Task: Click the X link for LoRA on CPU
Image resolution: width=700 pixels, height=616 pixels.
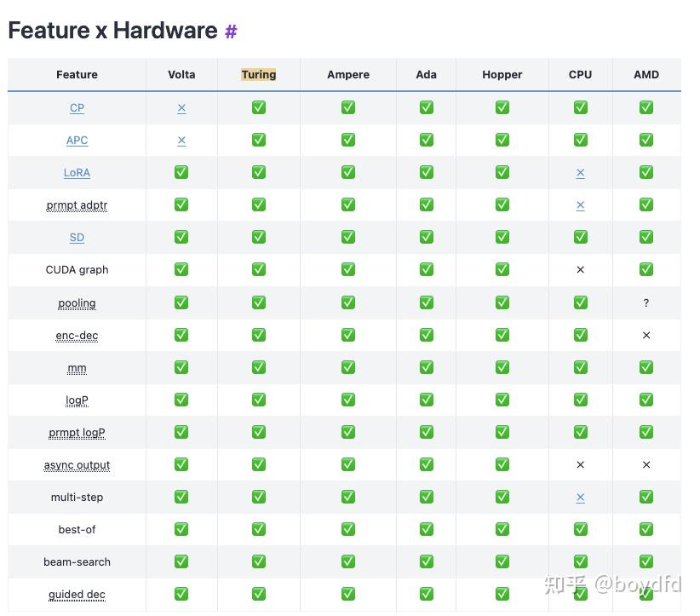Action: pyautogui.click(x=580, y=173)
